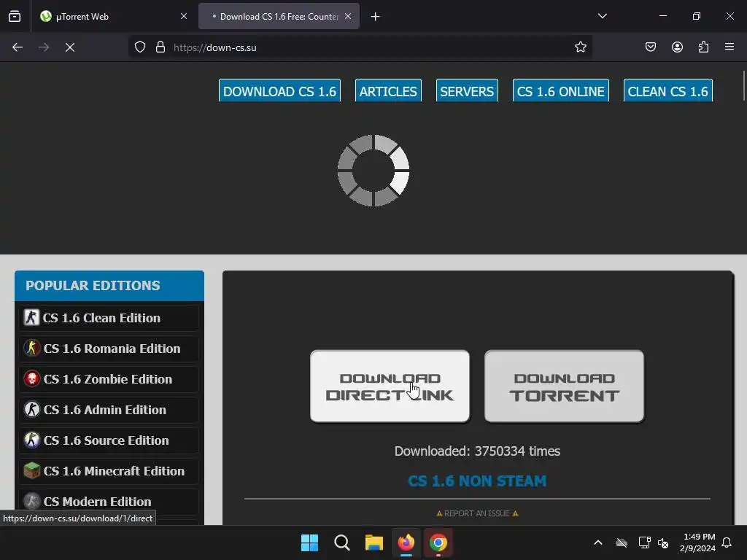Click the Download Direct Link button

390,386
